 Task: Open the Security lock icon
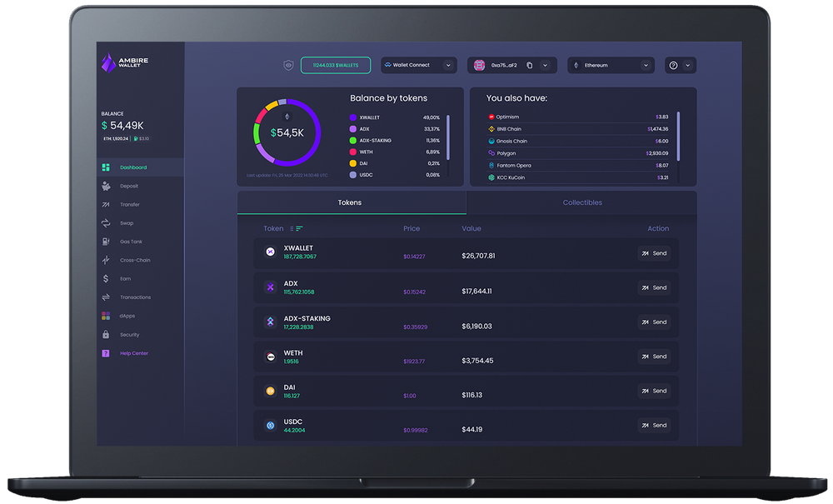click(106, 335)
